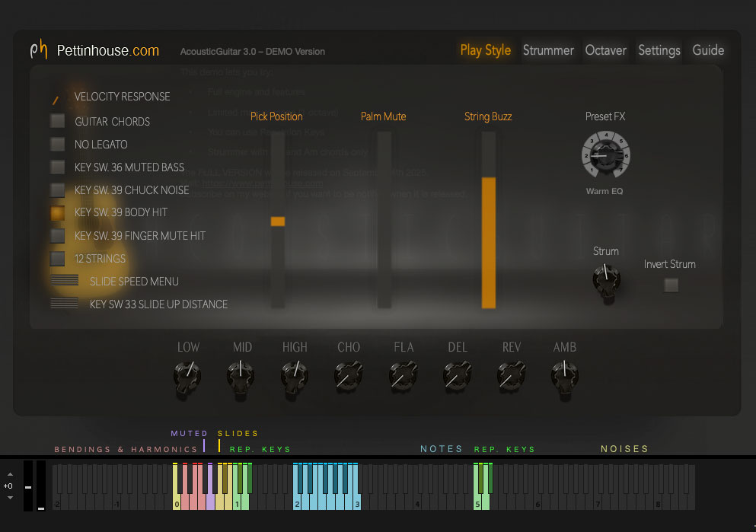The image size is (756, 532).
Task: Click the HIGH EQ knob
Action: point(294,377)
